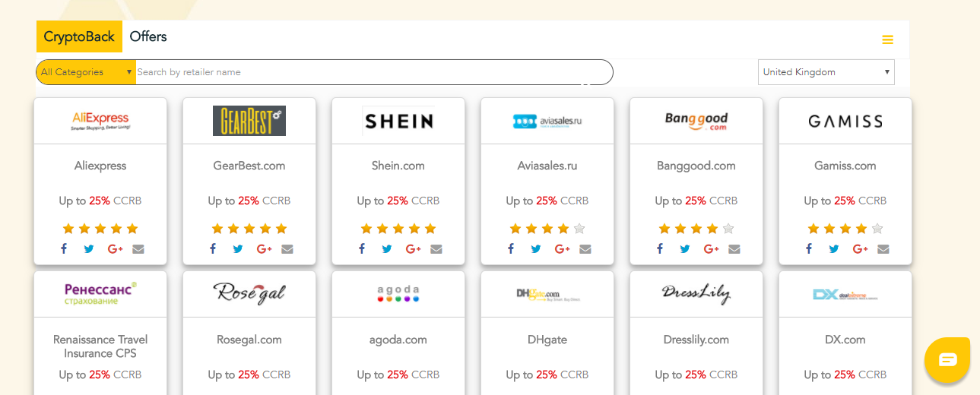Image resolution: width=980 pixels, height=395 pixels.
Task: Set Gamiss.com rating with the fifth star
Action: (x=877, y=229)
